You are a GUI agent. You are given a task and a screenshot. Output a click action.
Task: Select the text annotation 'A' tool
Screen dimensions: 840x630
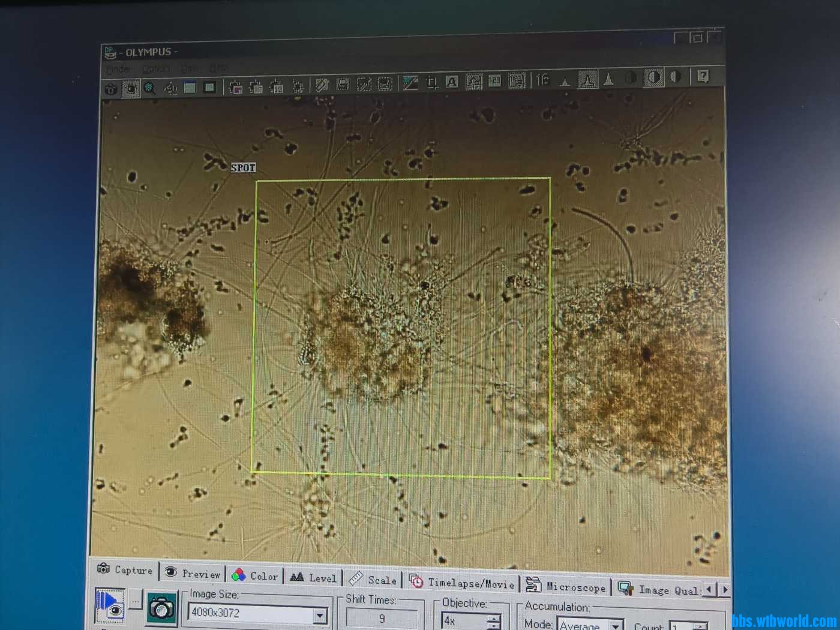tap(452, 82)
